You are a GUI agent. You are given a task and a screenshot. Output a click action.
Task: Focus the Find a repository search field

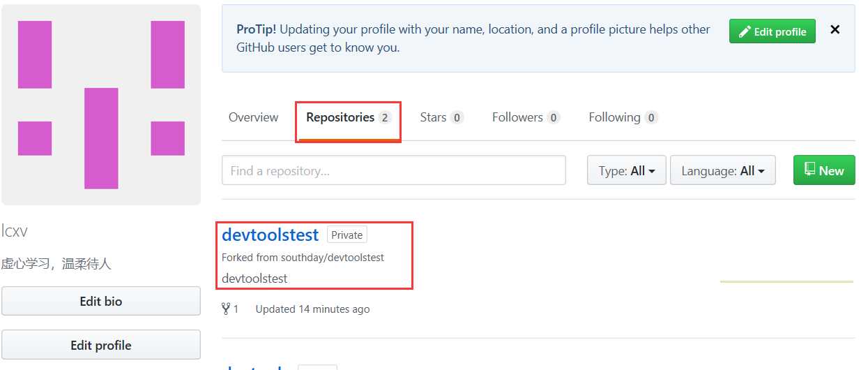click(394, 170)
